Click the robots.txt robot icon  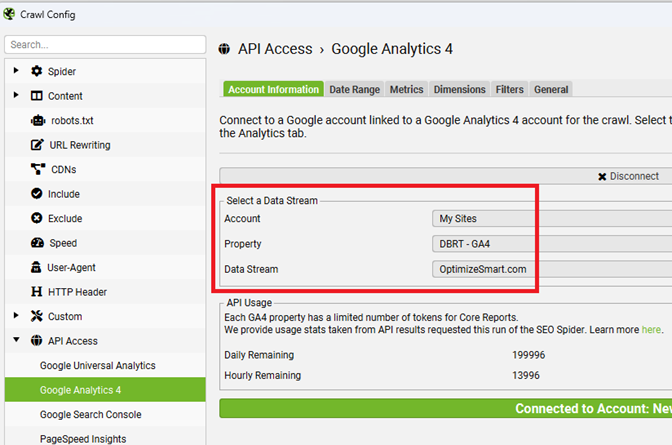click(38, 120)
